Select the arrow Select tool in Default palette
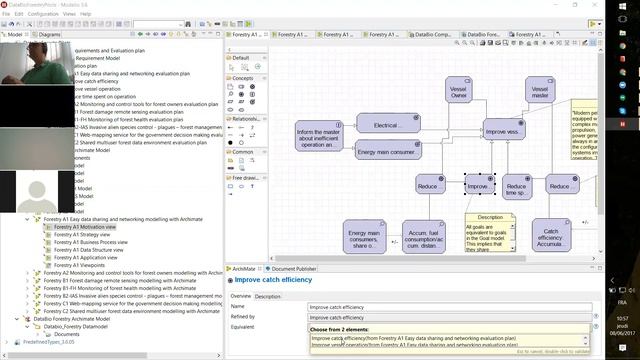The height and width of the screenshot is (360, 640). click(x=231, y=67)
